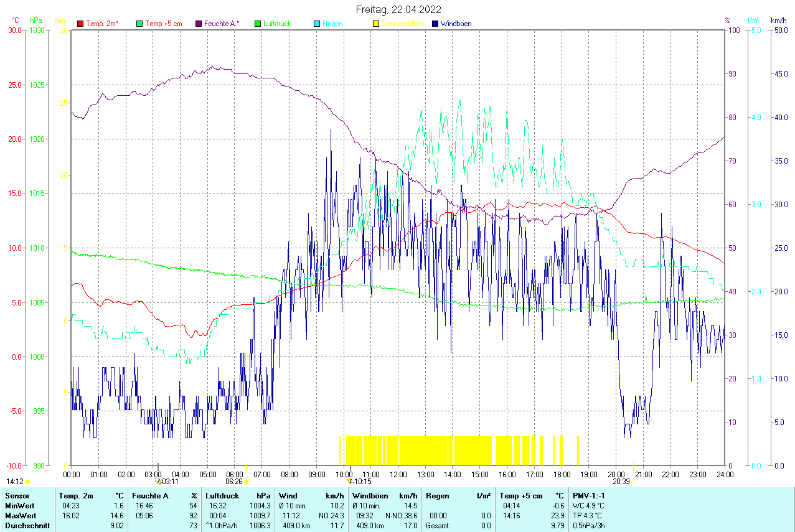This screenshot has height=532, width=795.
Task: Click the yellow Sonnenschein legend swatch
Action: point(376,24)
